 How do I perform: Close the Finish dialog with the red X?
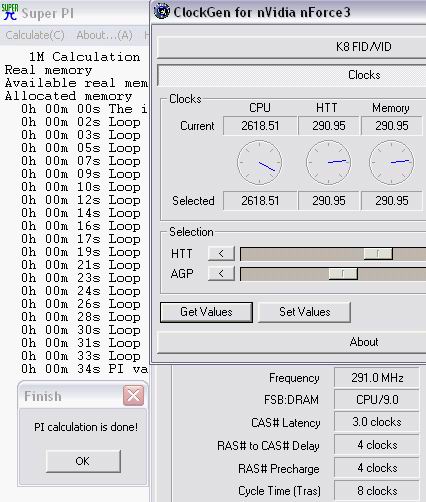[133, 396]
